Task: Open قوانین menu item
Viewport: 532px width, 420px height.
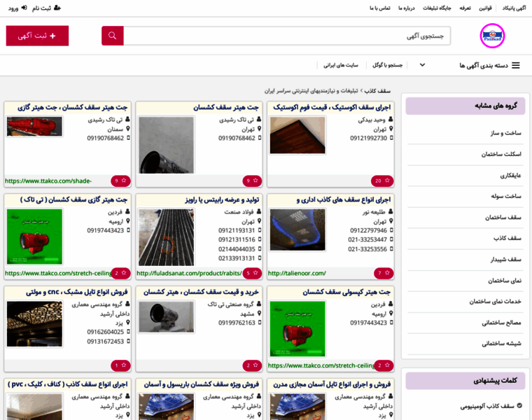Action: (x=485, y=8)
